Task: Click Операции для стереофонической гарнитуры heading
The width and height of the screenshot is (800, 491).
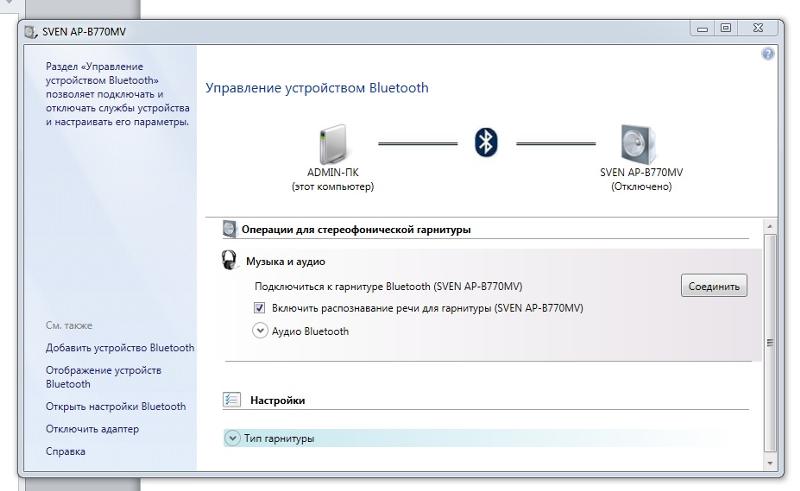Action: 356,229
